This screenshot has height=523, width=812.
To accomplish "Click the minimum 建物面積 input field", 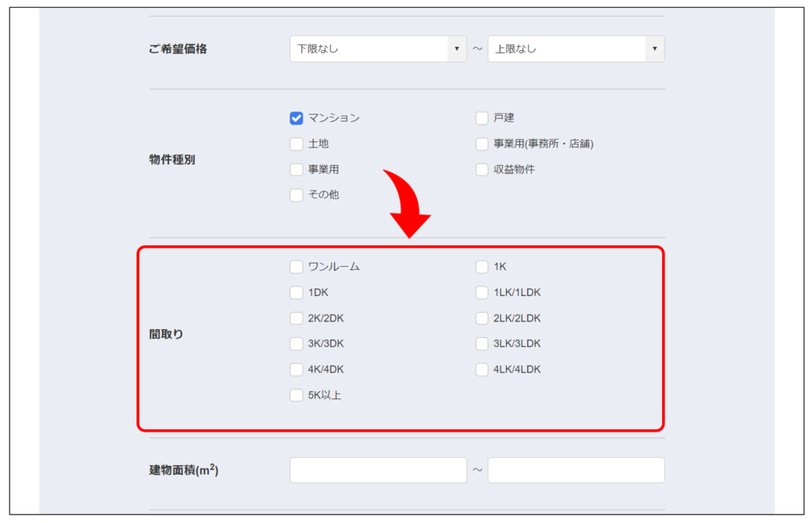I will click(377, 470).
